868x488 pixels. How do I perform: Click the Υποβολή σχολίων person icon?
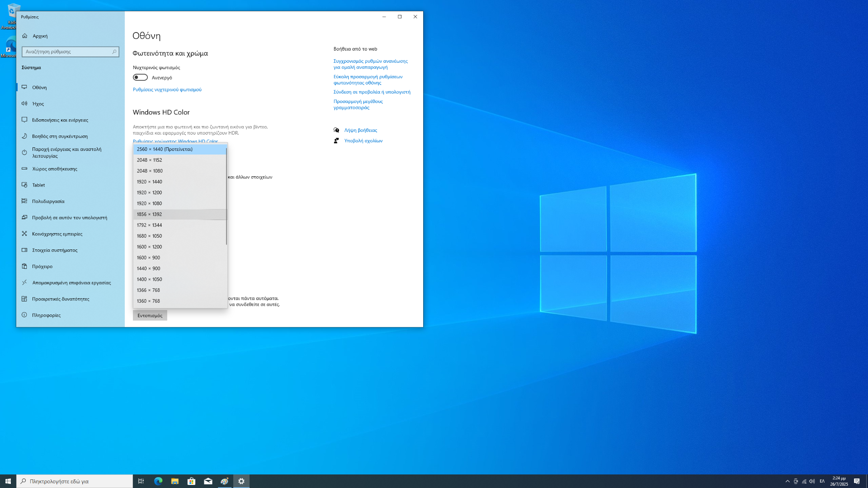[336, 141]
